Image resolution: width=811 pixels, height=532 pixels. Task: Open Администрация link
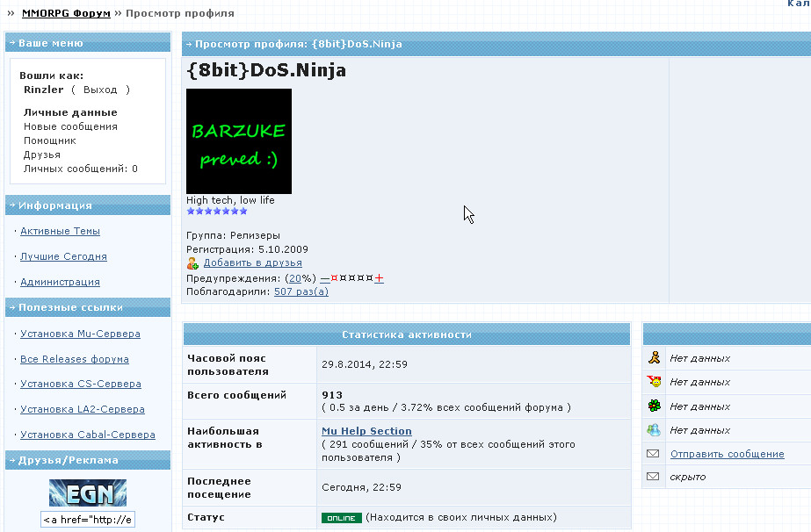tap(60, 282)
